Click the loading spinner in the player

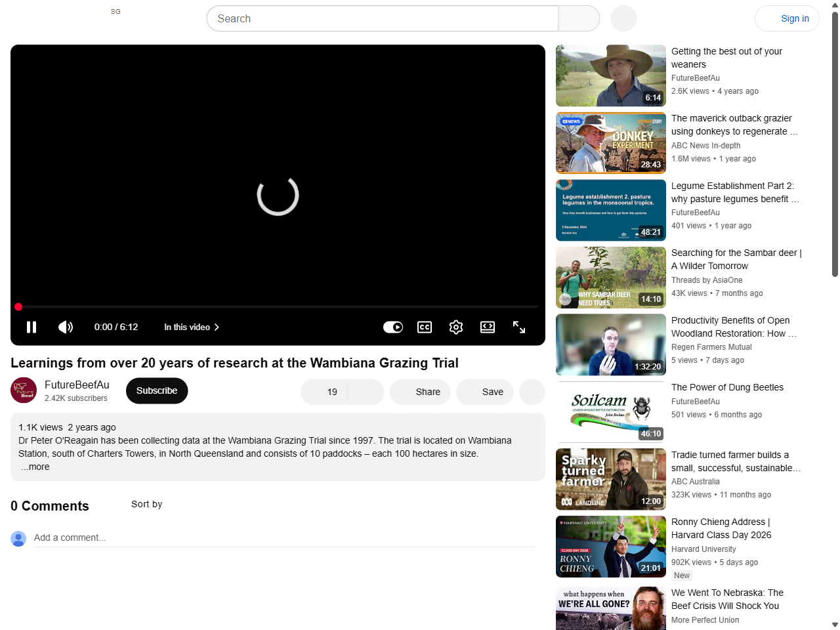pos(278,195)
